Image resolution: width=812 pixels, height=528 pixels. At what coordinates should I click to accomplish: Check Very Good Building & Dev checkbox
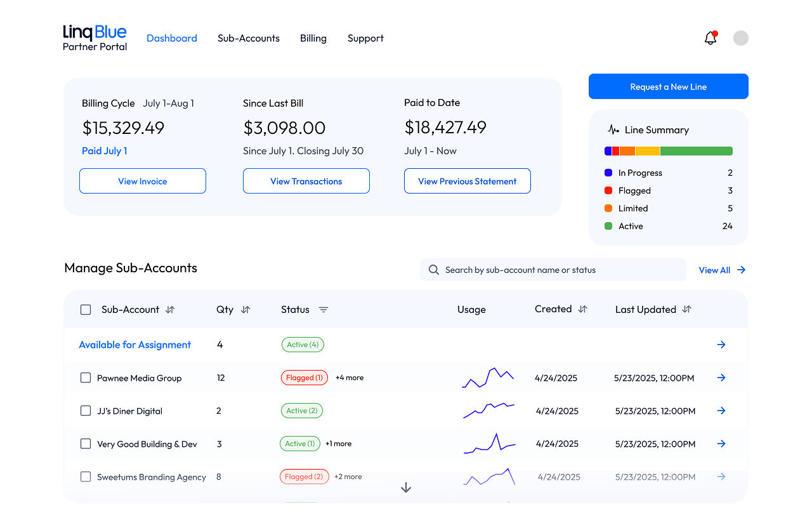click(x=86, y=444)
